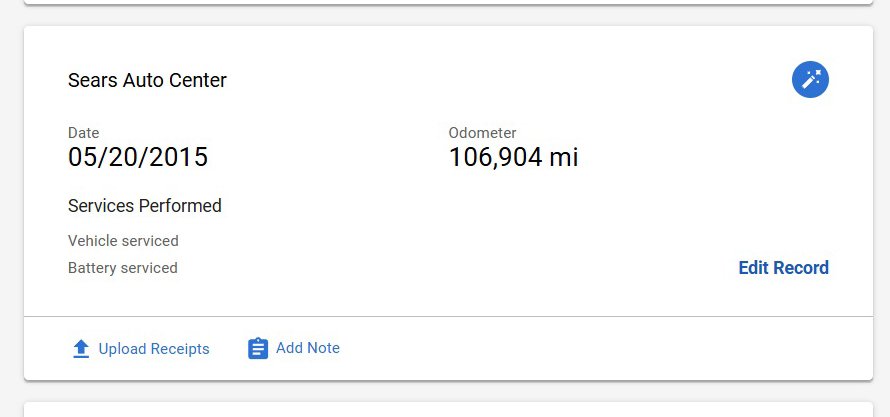Click the Vehicle serviced entry

[123, 241]
